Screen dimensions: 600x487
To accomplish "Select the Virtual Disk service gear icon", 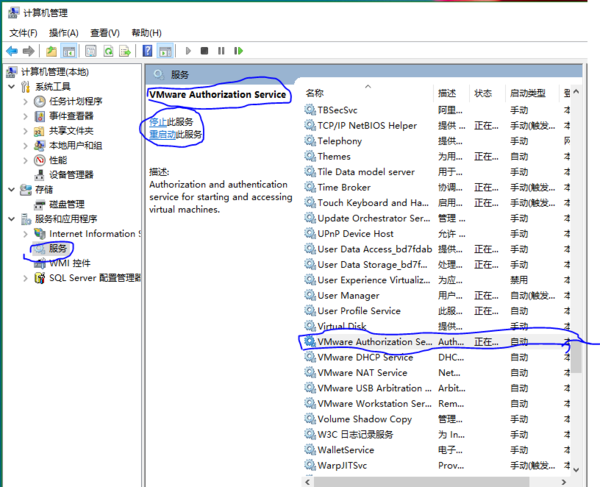I will [310, 326].
